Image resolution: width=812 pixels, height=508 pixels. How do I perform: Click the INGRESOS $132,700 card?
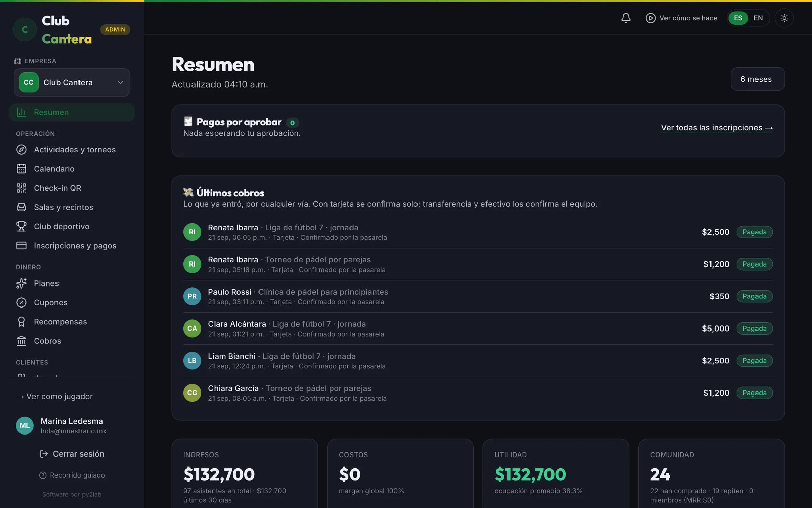[245, 473]
